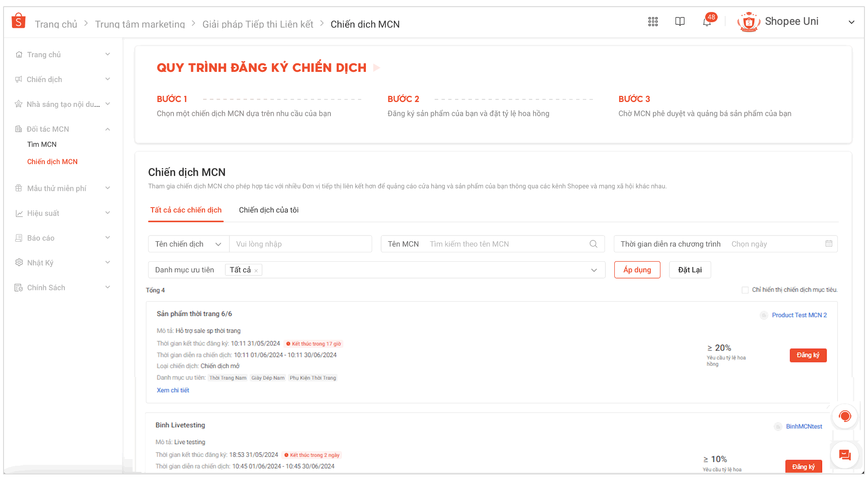Collapse the 'Đối tác MCN' sidebar section
Viewport: 868px width, 479px height.
click(107, 129)
